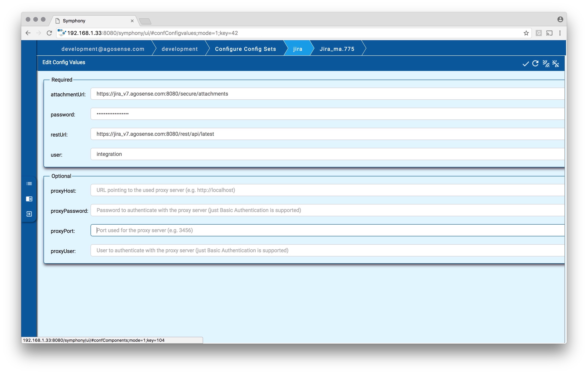This screenshot has height=374, width=588.
Task: Close the Symphony browser tab
Action: pos(132,21)
